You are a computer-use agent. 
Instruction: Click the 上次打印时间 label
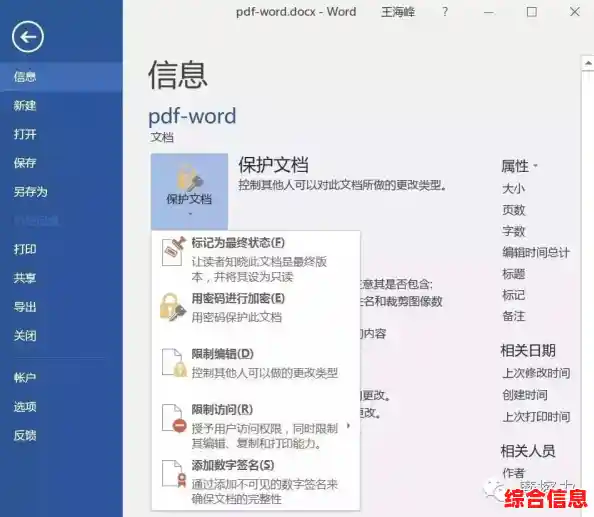536,416
